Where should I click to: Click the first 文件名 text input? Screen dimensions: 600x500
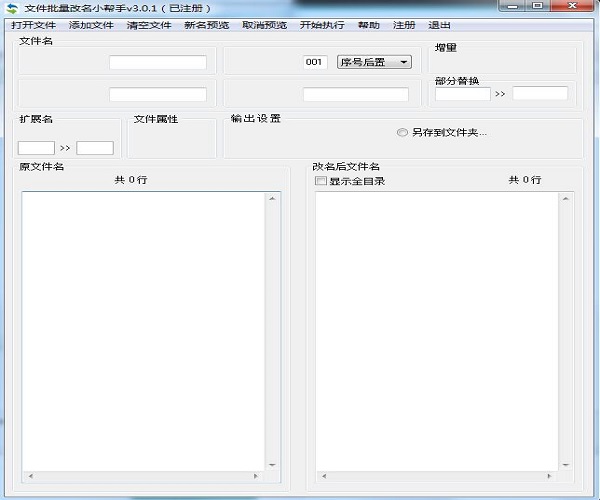click(x=157, y=62)
